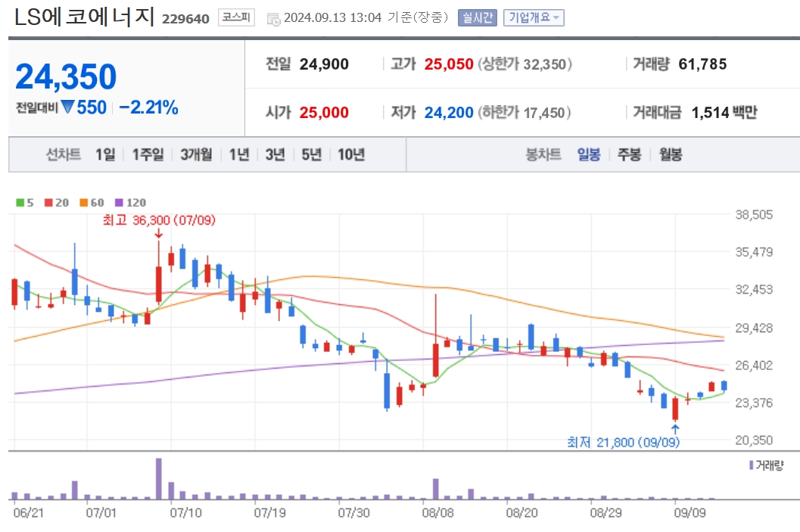Select the 5년 line chart tab
This screenshot has height=532, width=800.
[311, 154]
